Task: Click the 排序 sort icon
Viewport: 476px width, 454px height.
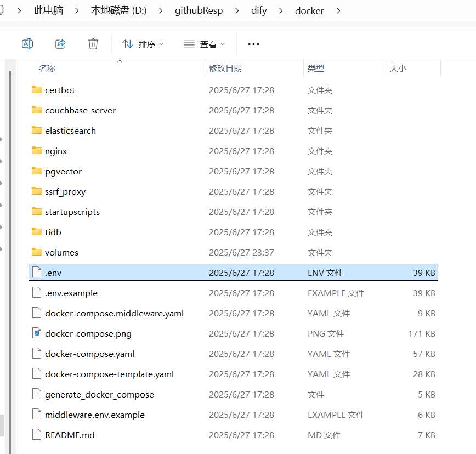Action: [x=127, y=44]
